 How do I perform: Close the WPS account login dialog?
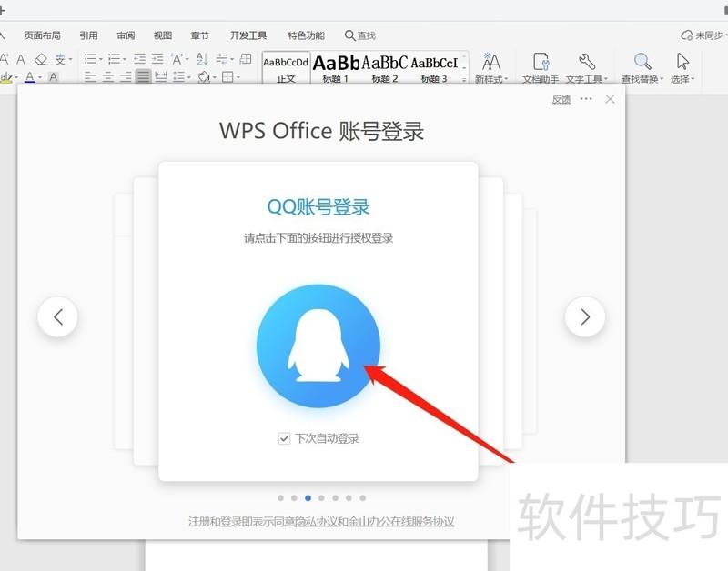click(x=610, y=99)
